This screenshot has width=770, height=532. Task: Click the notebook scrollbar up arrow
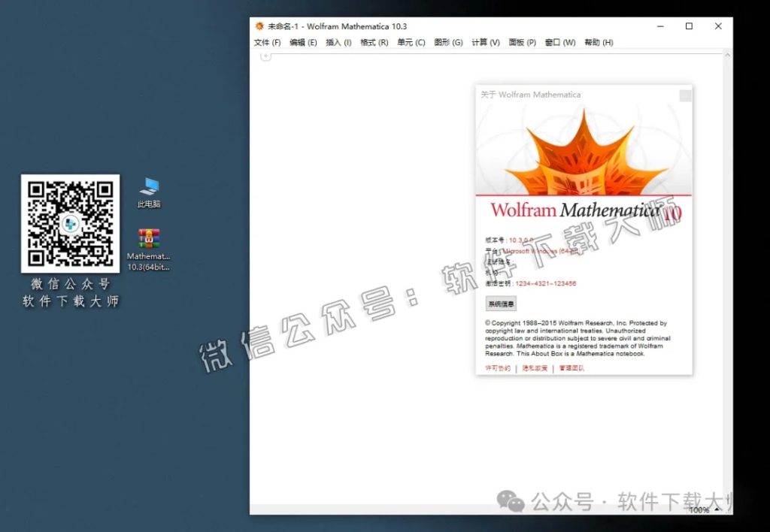tap(728, 54)
